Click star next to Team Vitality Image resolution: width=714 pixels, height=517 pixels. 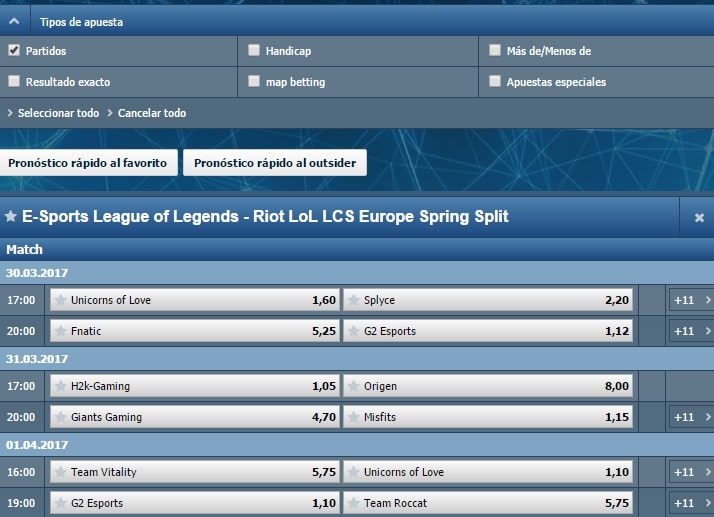pos(60,472)
